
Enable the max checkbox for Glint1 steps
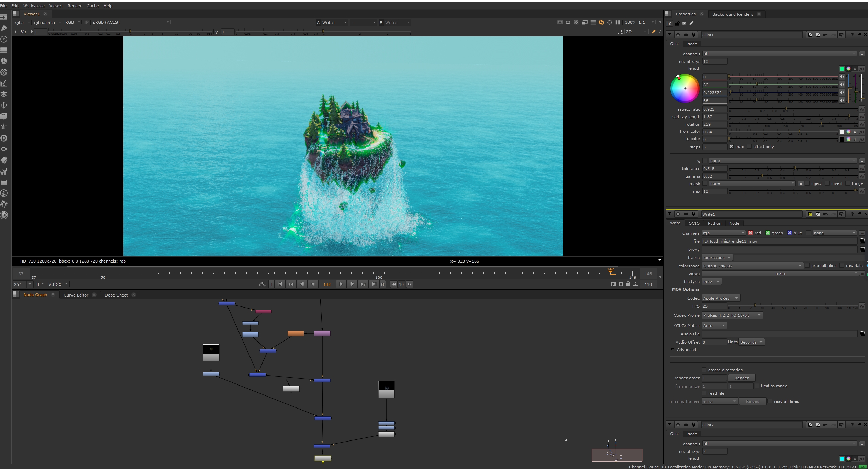coord(731,147)
